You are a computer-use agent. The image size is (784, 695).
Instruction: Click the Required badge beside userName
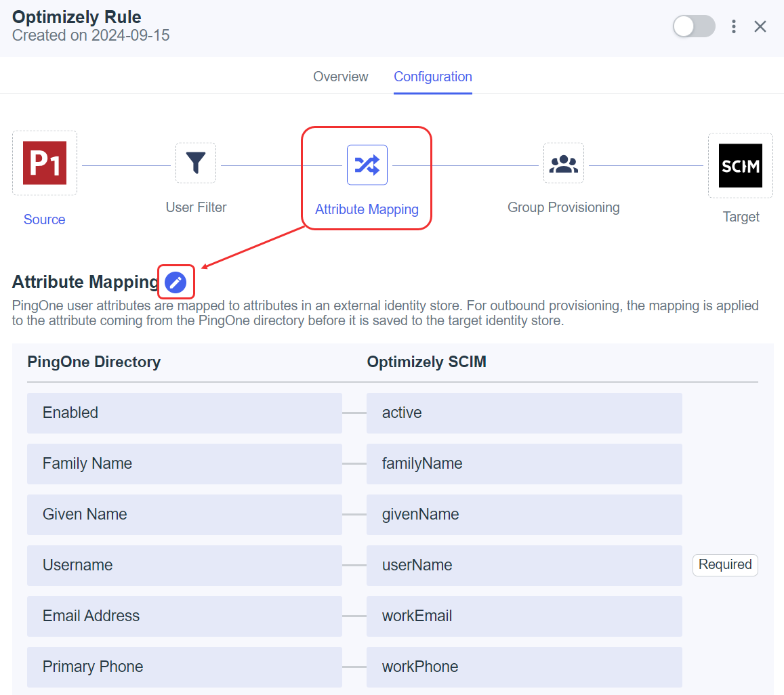pos(725,564)
